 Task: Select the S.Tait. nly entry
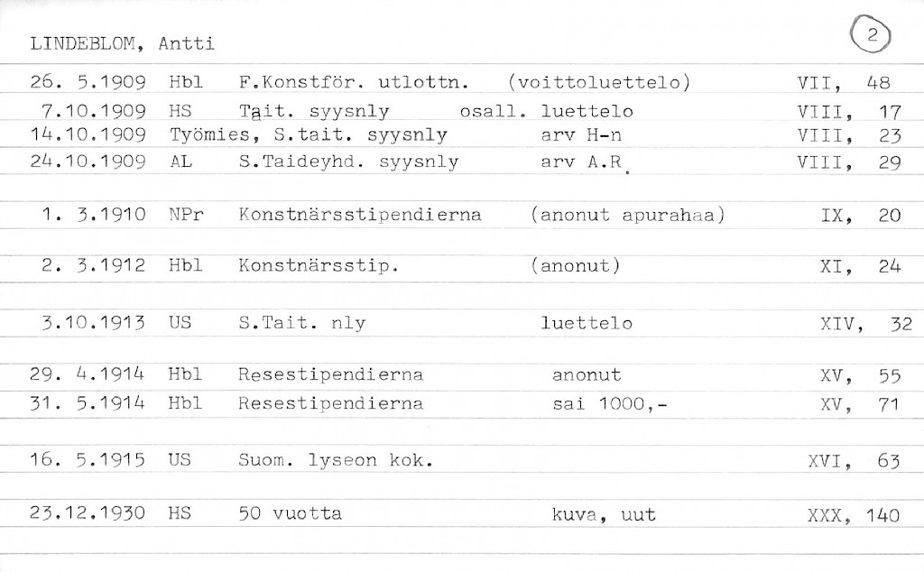[x=302, y=324]
